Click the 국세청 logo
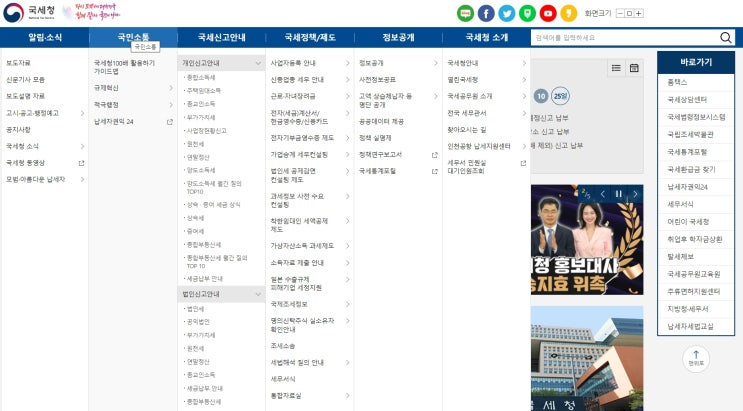Viewport: 743px width, 411px height. click(x=29, y=12)
